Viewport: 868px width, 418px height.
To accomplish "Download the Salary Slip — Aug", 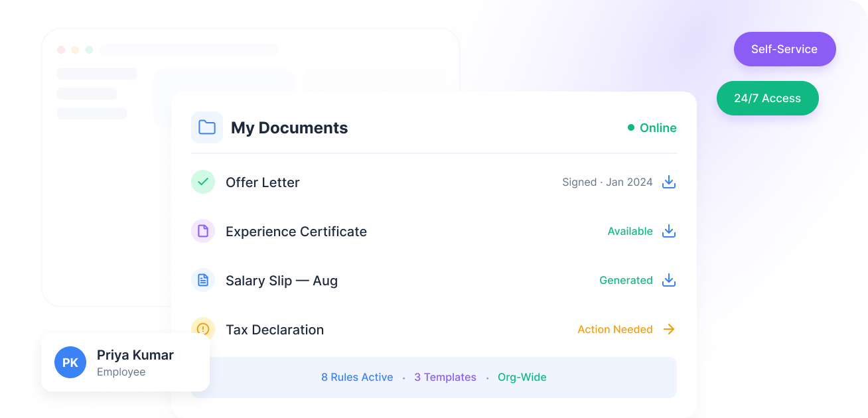I will [x=669, y=280].
